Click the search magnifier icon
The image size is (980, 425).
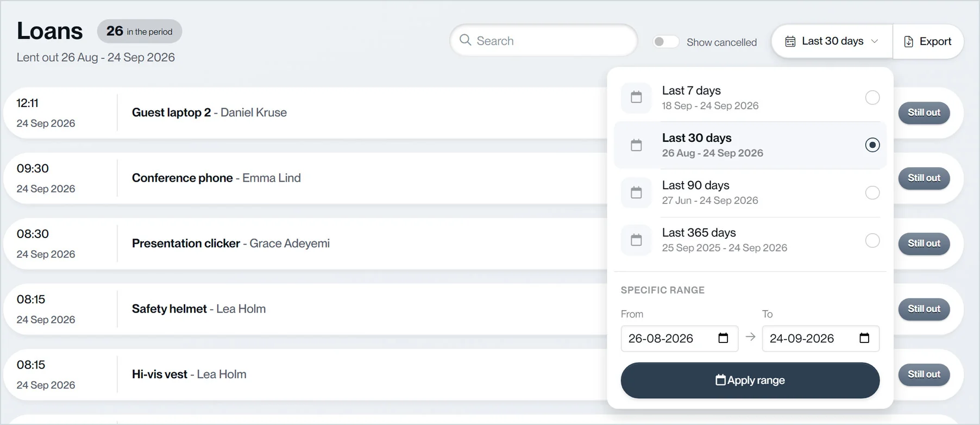pyautogui.click(x=465, y=40)
